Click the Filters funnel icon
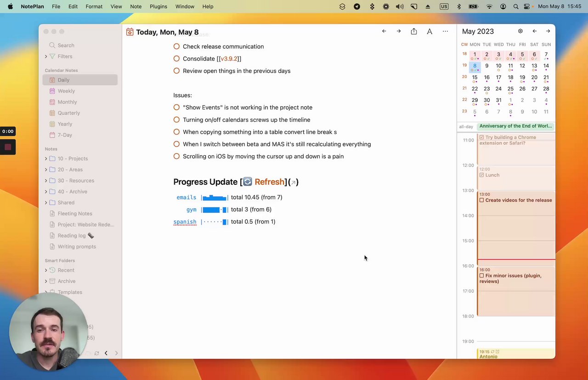Viewport: 588px width, 380px height. coord(52,57)
